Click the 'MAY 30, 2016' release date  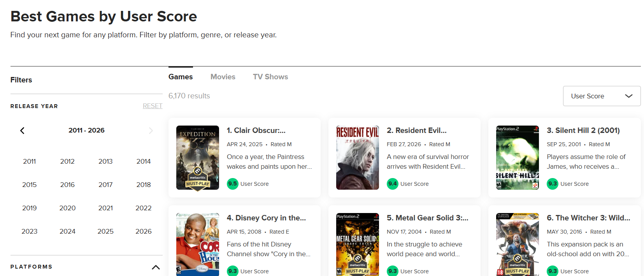(565, 232)
